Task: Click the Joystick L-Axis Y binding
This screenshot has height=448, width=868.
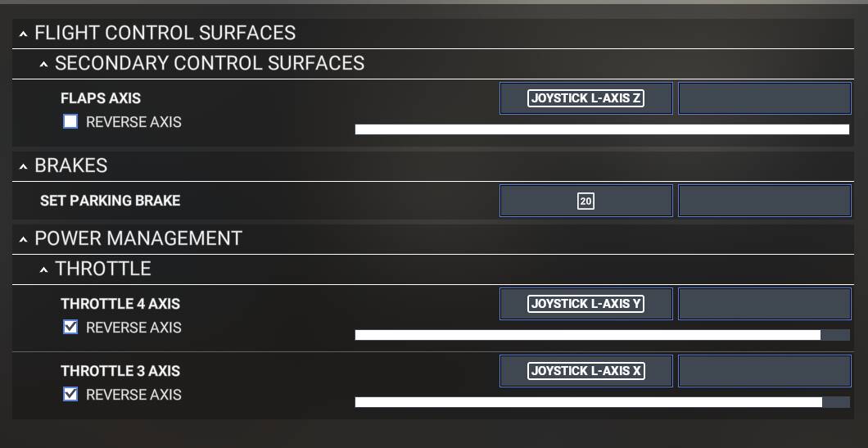Action: (585, 304)
